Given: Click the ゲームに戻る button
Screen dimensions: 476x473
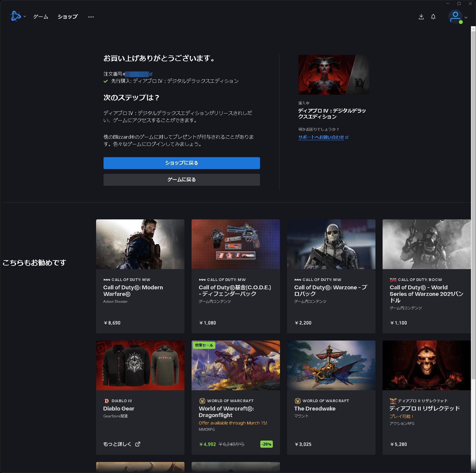Looking at the screenshot, I should (181, 179).
